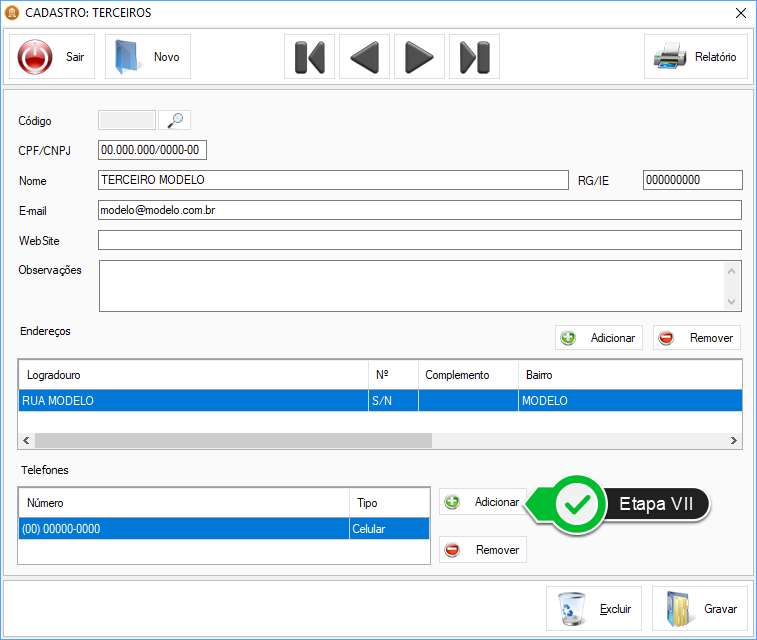The image size is (757, 640).
Task: Click the address grid right scroll arrow
Action: point(734,440)
